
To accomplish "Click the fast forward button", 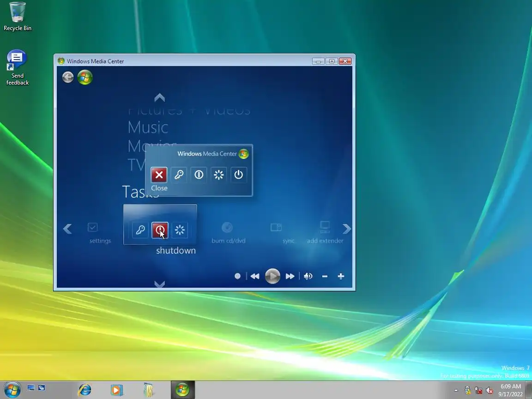I will click(290, 276).
